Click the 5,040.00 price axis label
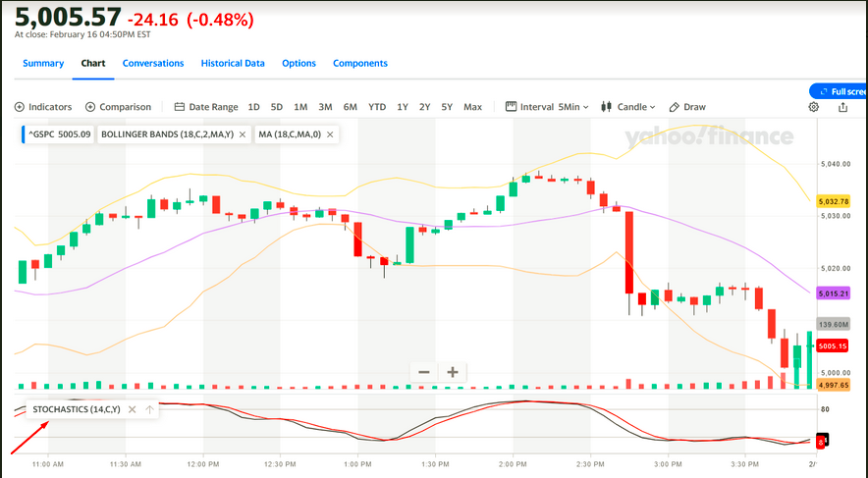The height and width of the screenshot is (478, 868). [x=836, y=164]
